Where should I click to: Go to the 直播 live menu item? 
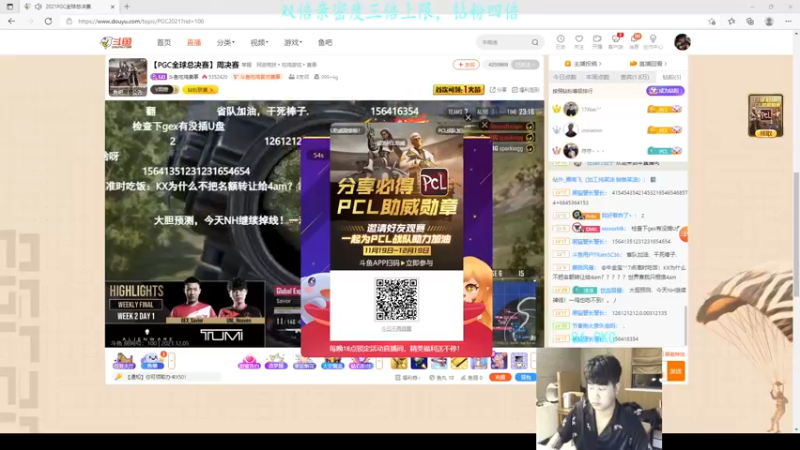coord(194,42)
